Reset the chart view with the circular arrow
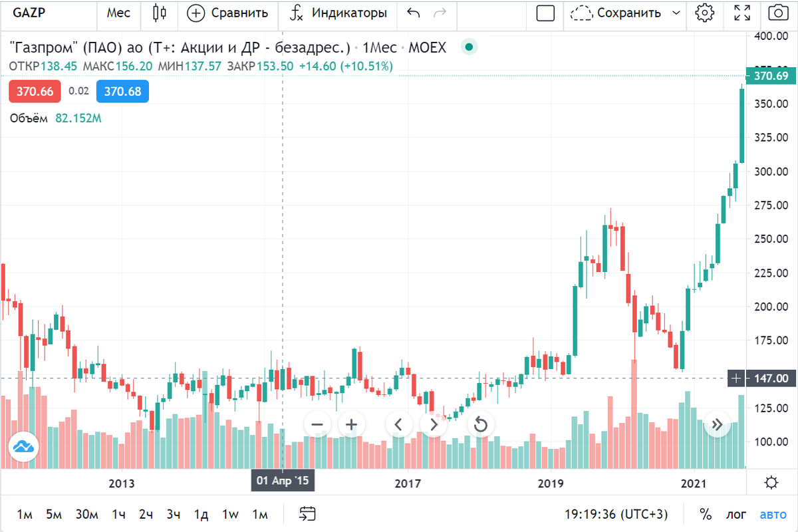The height and width of the screenshot is (532, 798). [481, 424]
